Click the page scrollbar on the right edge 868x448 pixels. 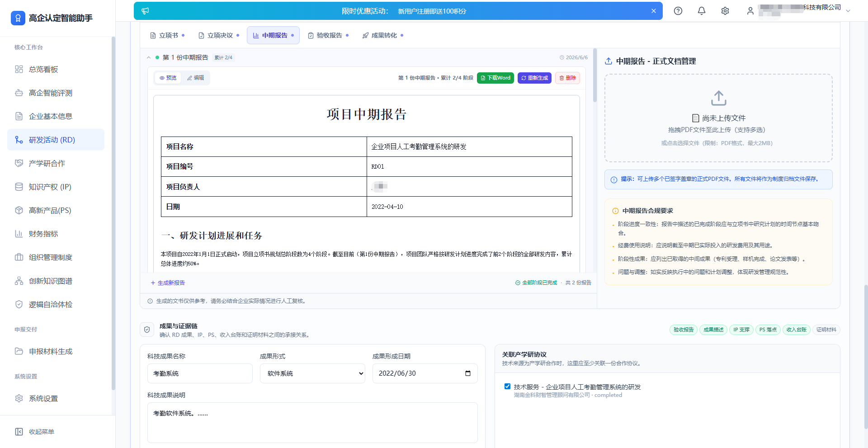[x=866, y=357]
